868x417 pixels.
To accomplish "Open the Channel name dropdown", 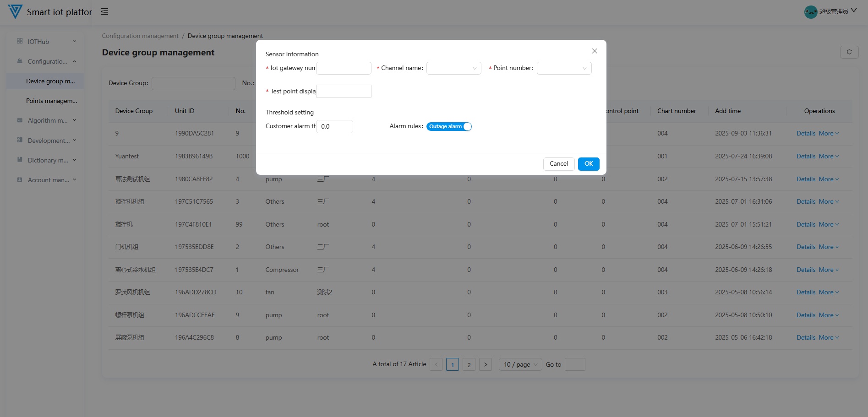I will tap(453, 68).
